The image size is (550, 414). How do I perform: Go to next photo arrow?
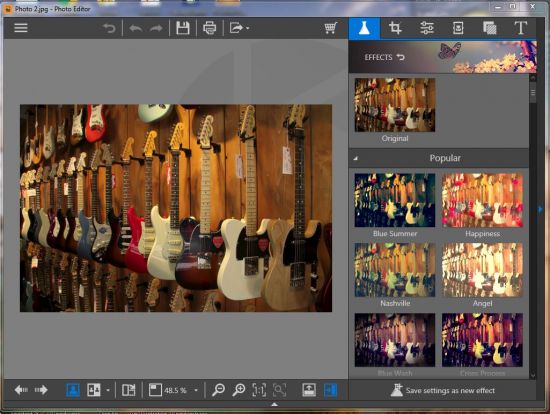point(41,390)
